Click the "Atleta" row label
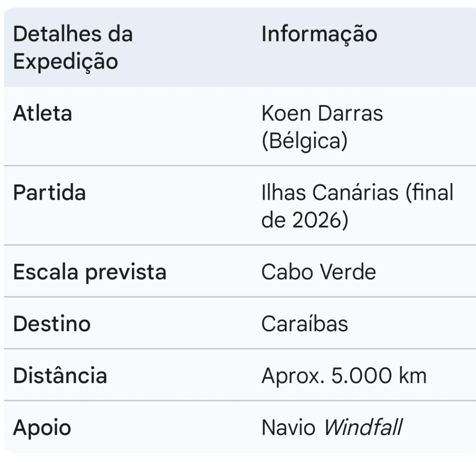Screen dimensions: 476x462 tap(42, 114)
